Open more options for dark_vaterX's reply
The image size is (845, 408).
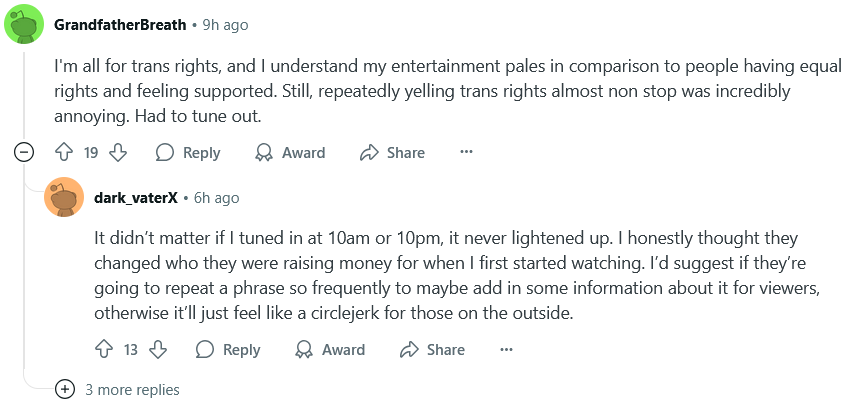tap(506, 350)
